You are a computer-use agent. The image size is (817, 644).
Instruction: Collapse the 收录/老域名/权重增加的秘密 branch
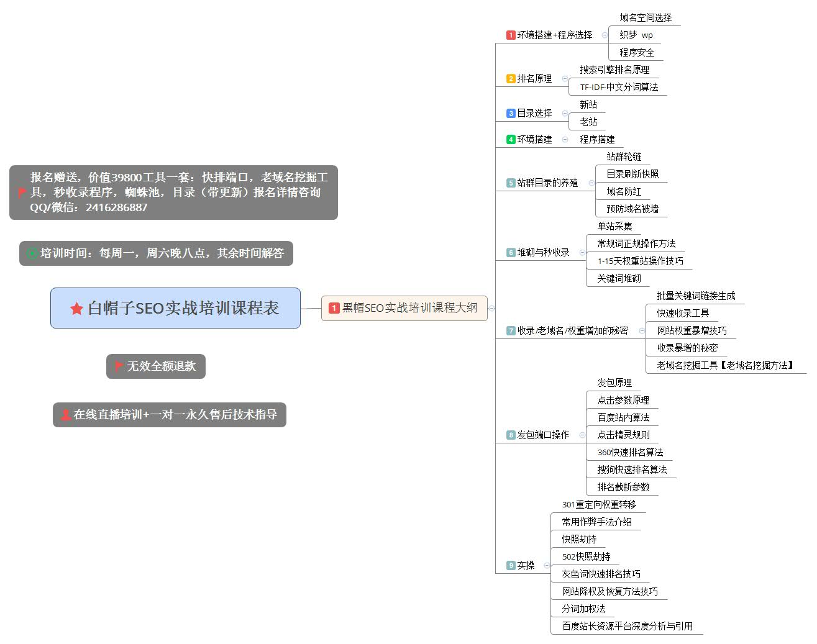point(641,331)
